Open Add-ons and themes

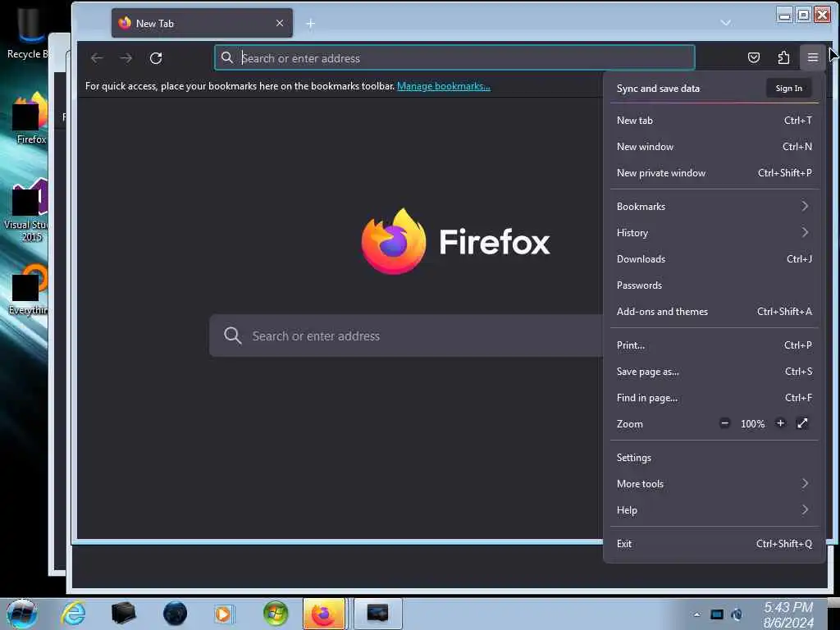click(x=714, y=311)
